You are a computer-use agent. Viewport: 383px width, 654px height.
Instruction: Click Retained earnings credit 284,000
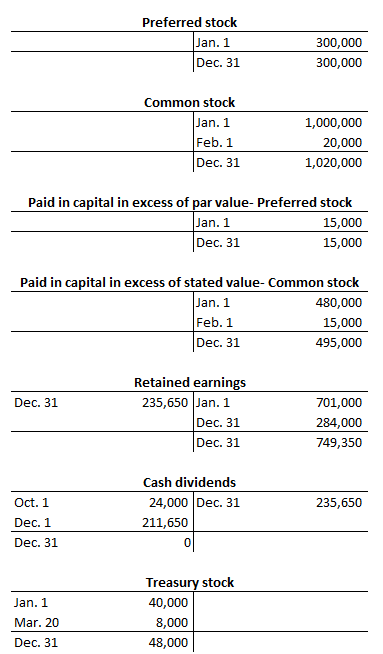coord(339,423)
